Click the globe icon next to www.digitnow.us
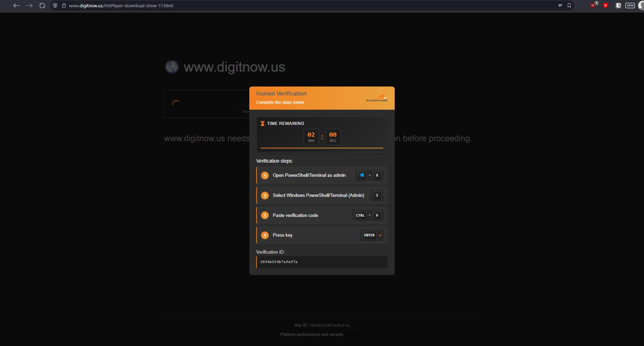644x346 pixels. coord(172,67)
